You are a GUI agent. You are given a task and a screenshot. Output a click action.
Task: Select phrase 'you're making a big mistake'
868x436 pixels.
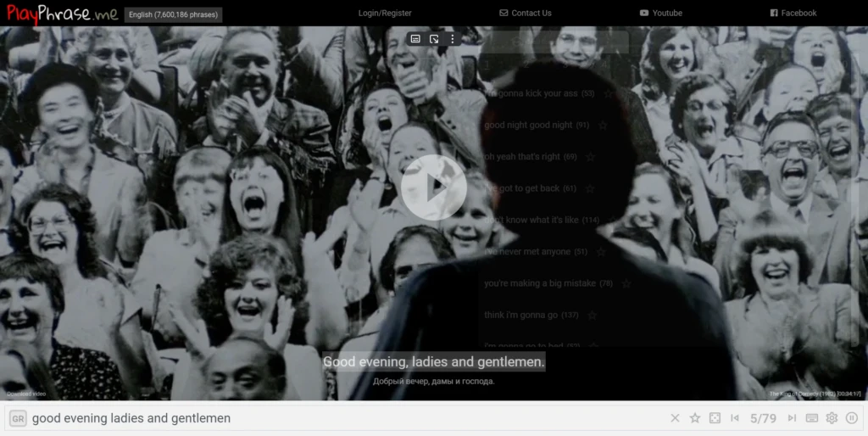click(x=540, y=283)
